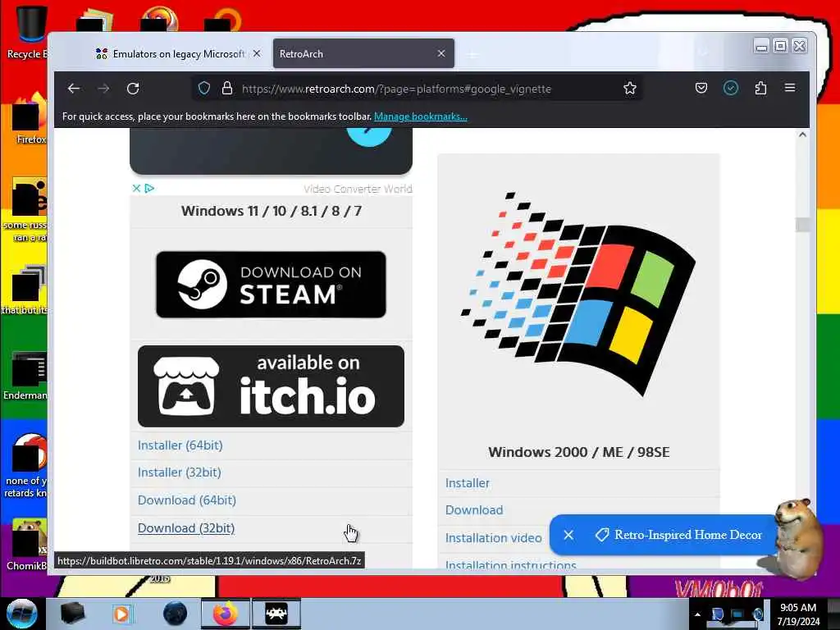Open Installer link under Windows 2000

click(x=467, y=483)
